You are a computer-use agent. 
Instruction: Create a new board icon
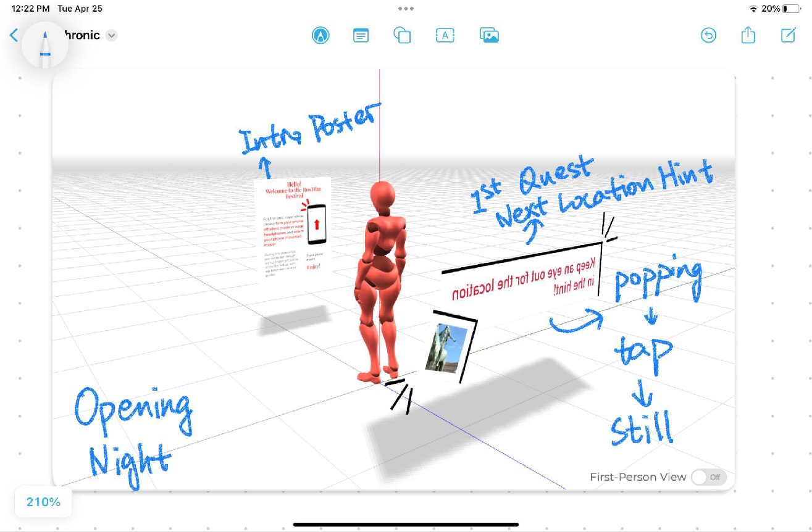tap(789, 35)
